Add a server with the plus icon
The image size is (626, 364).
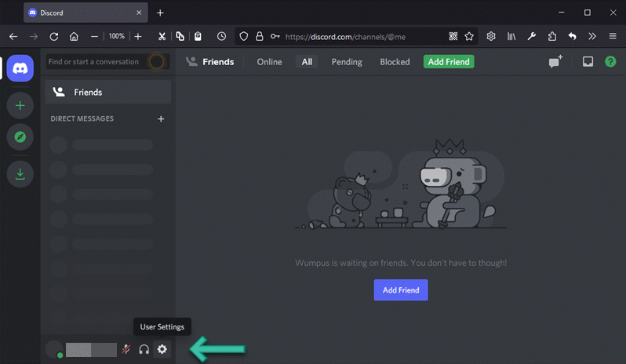coord(20,105)
